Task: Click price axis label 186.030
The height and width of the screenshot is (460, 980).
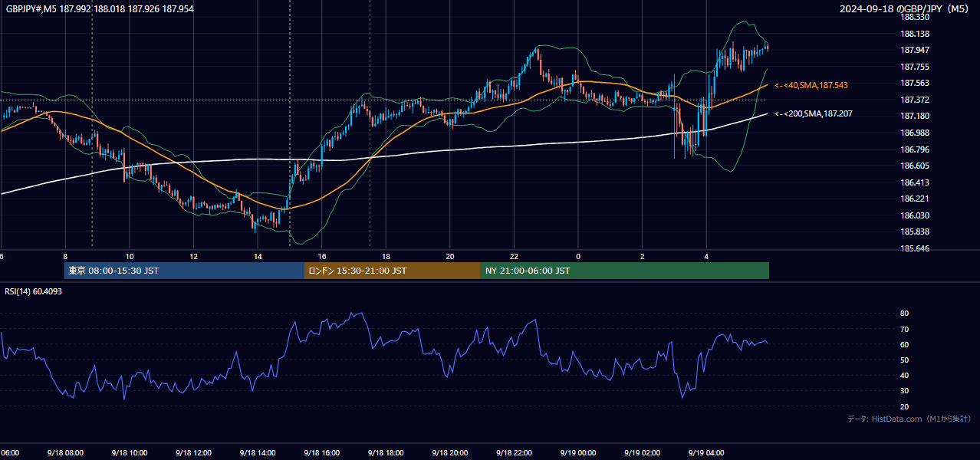Action: point(915,215)
